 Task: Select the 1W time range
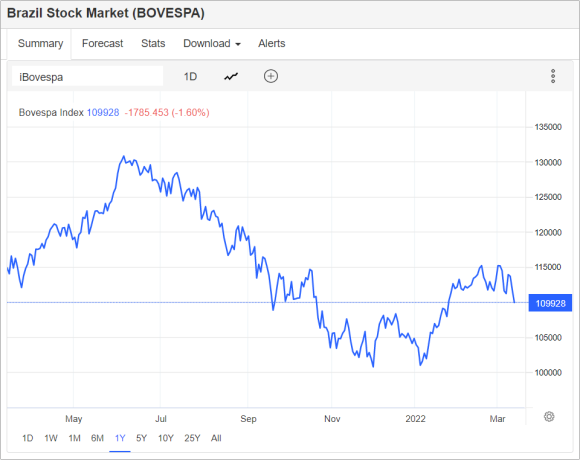coord(51,438)
